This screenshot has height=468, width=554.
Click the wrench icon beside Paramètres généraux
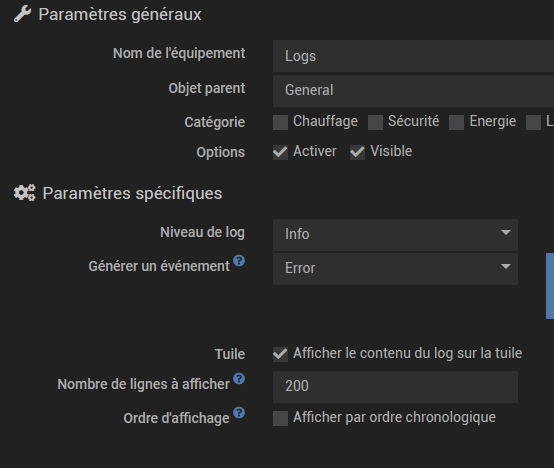tap(22, 14)
